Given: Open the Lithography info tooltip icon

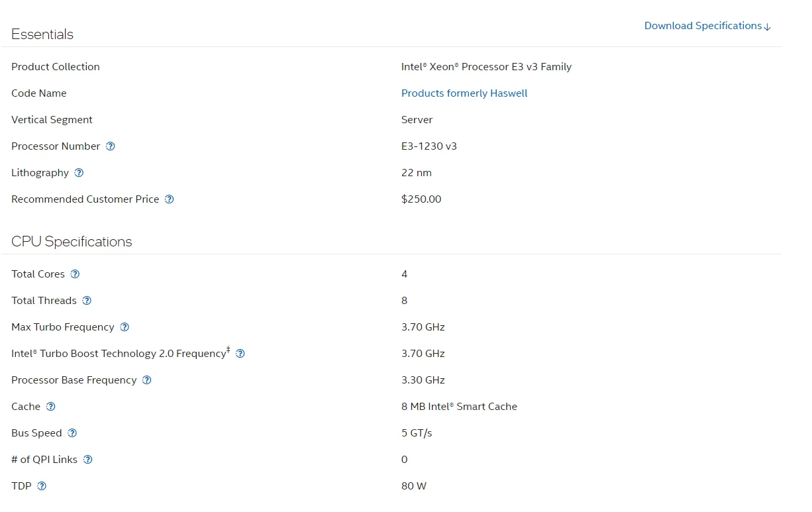Looking at the screenshot, I should [79, 173].
